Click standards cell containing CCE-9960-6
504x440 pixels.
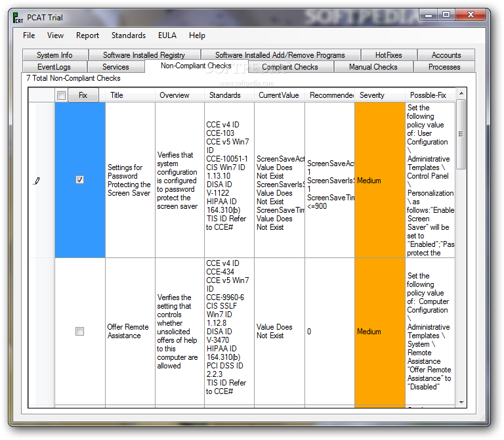229,331
